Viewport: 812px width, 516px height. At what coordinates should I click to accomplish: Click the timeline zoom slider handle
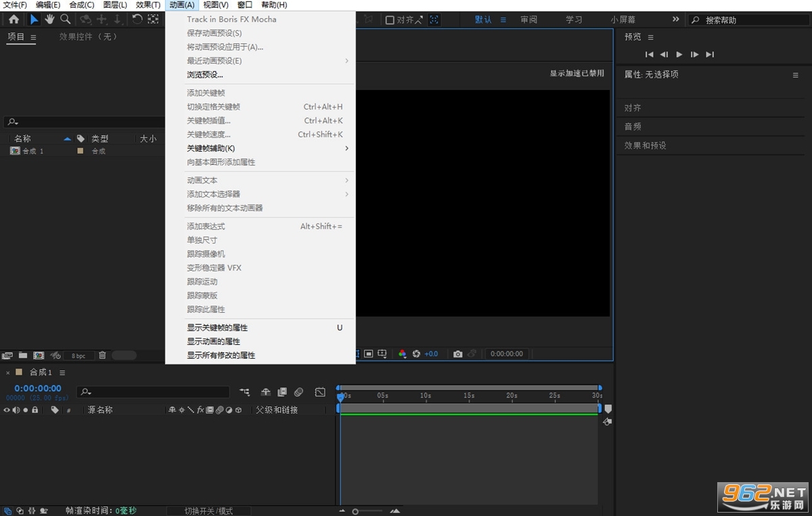pos(355,511)
